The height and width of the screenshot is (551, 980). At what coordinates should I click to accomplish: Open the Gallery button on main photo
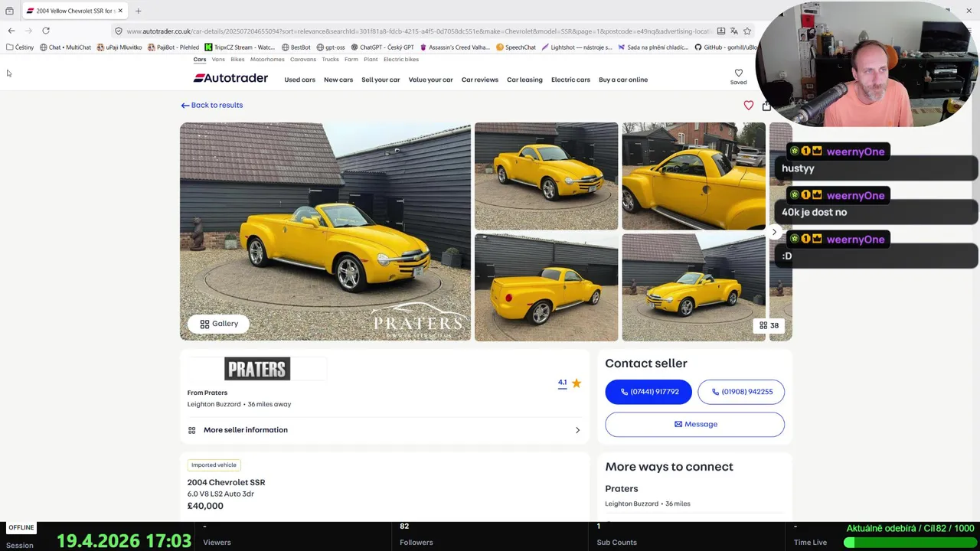pyautogui.click(x=218, y=324)
